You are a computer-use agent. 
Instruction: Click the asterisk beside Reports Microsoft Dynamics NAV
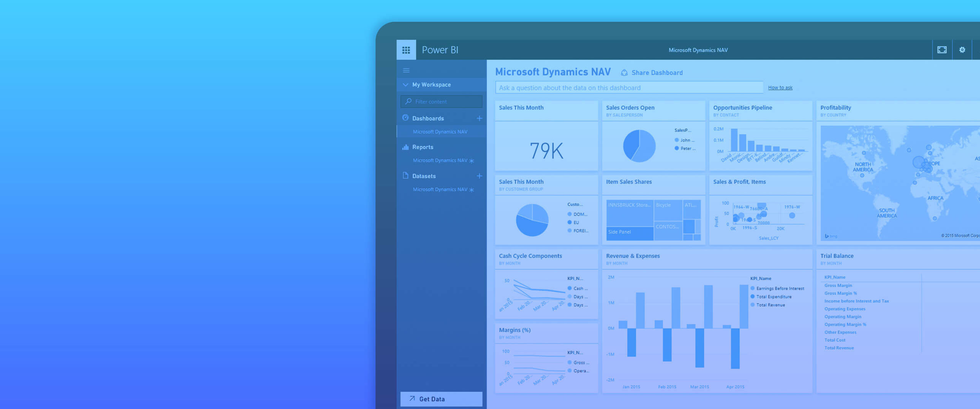(x=472, y=161)
